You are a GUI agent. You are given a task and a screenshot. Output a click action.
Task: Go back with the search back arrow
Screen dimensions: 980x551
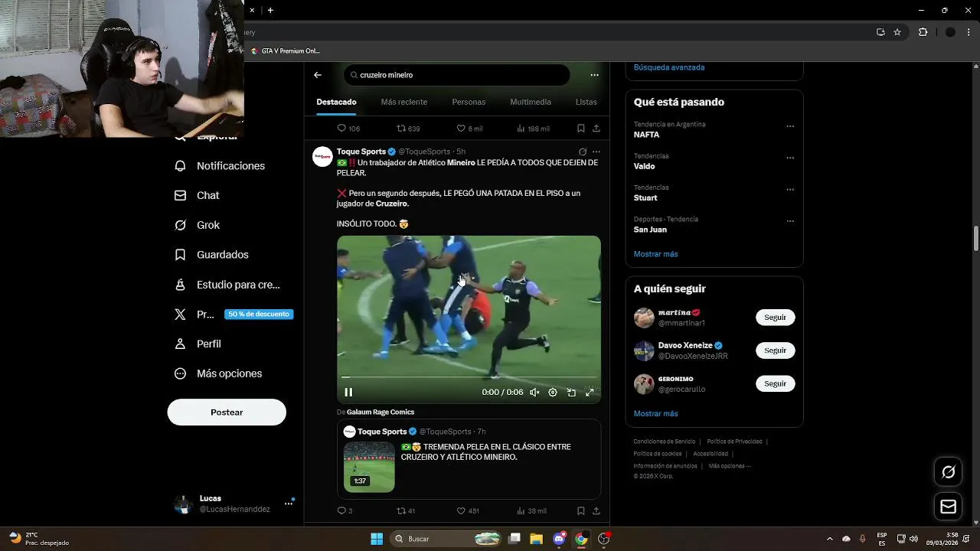tap(318, 75)
